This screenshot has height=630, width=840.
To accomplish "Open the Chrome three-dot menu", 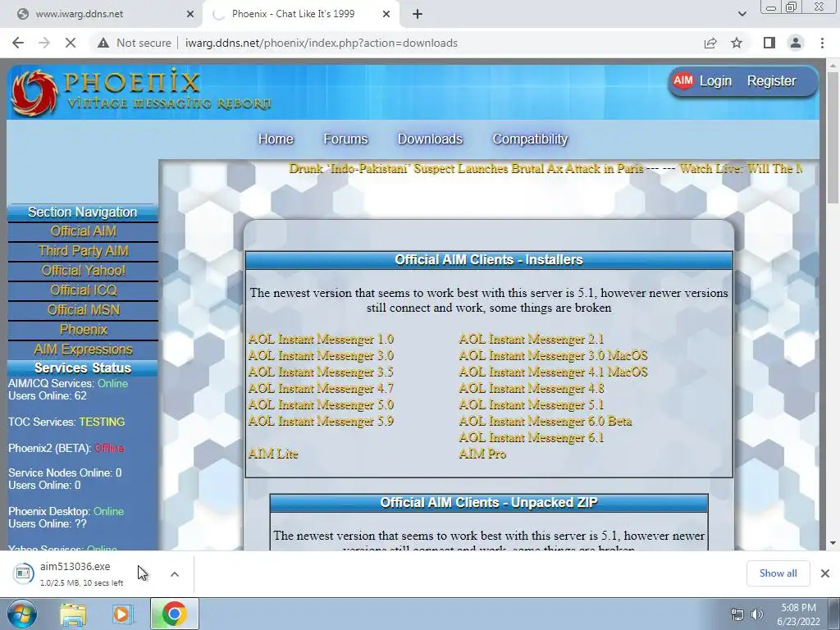I will [822, 43].
